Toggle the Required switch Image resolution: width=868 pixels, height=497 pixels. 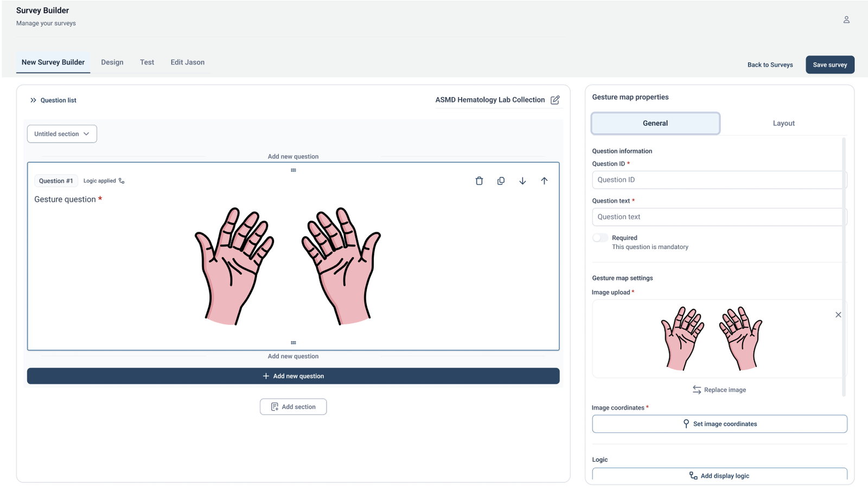point(600,238)
